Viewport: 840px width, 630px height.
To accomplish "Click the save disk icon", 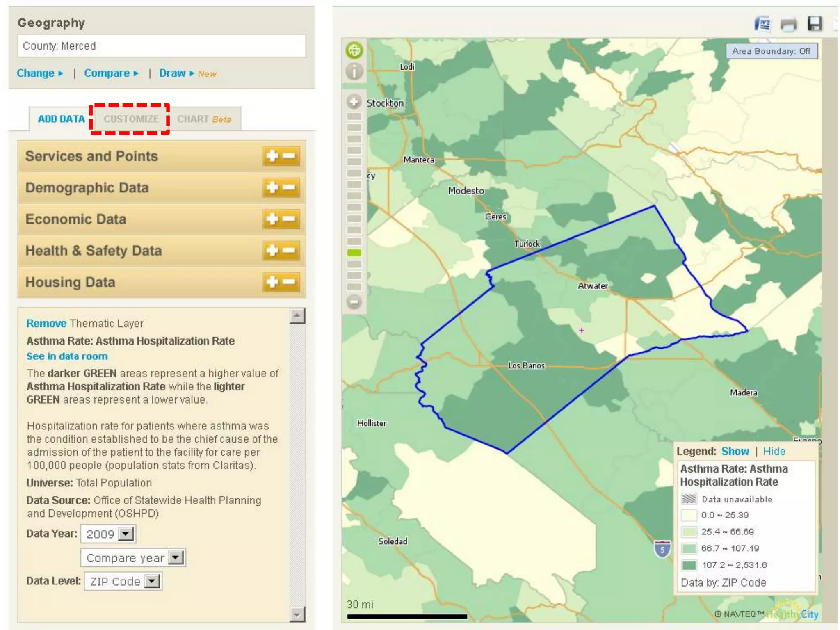I will (x=814, y=24).
